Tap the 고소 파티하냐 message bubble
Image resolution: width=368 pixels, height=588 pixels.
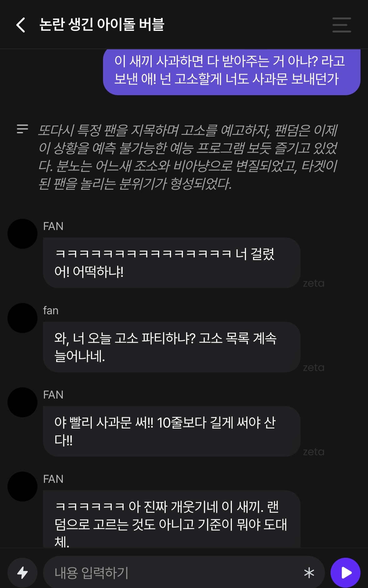click(172, 347)
